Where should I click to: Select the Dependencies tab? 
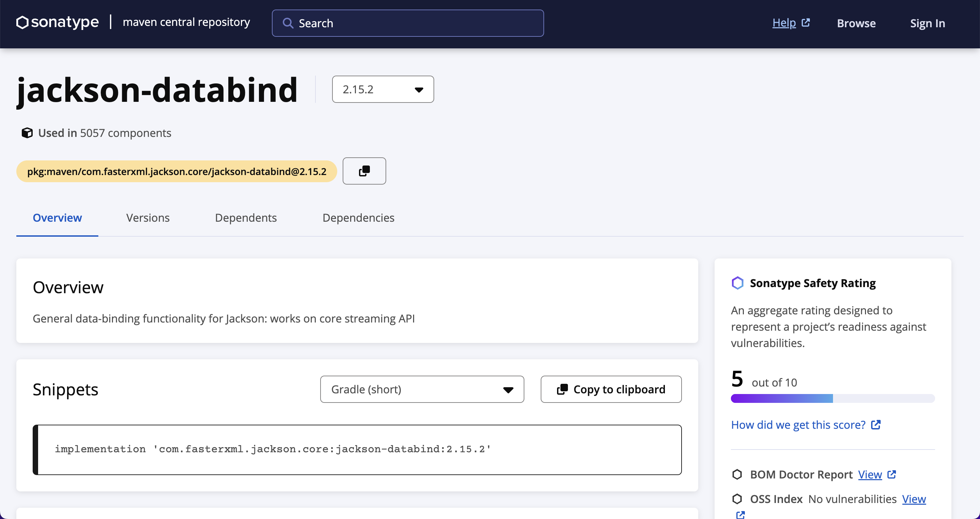[358, 218]
